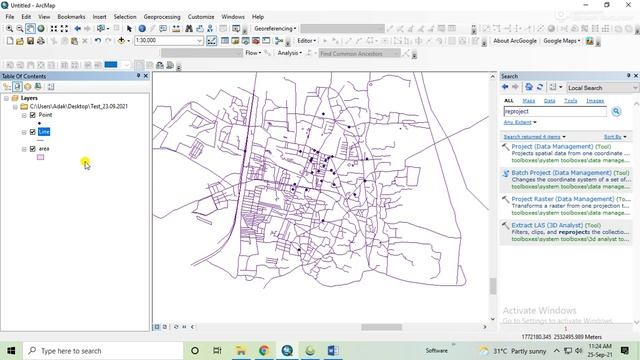Switch TOC to List By Visibility
This screenshot has height=360, width=640.
pyautogui.click(x=27, y=87)
